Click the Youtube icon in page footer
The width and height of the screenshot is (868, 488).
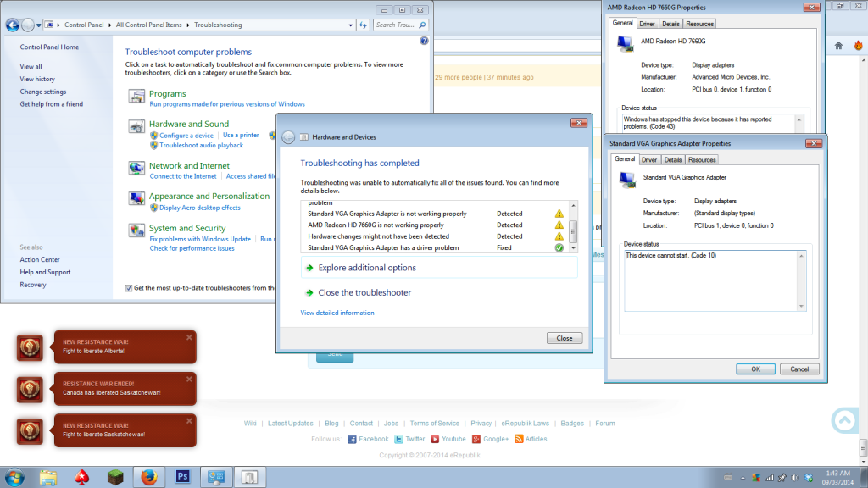click(x=435, y=440)
